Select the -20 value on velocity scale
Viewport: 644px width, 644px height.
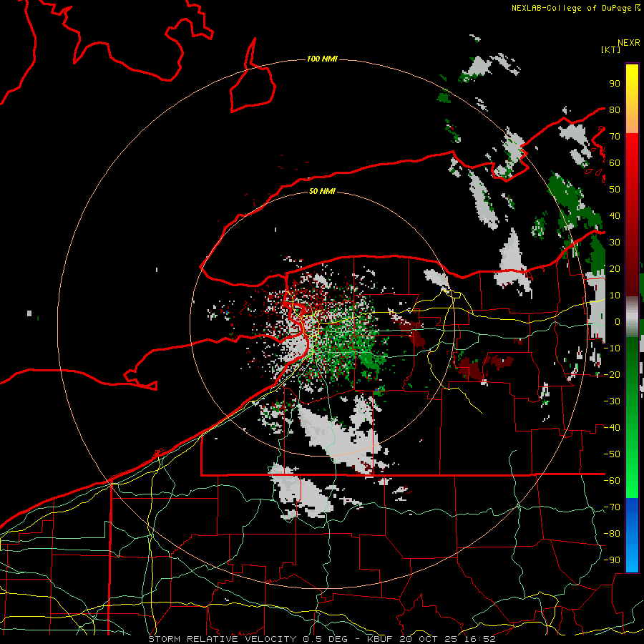pyautogui.click(x=612, y=375)
